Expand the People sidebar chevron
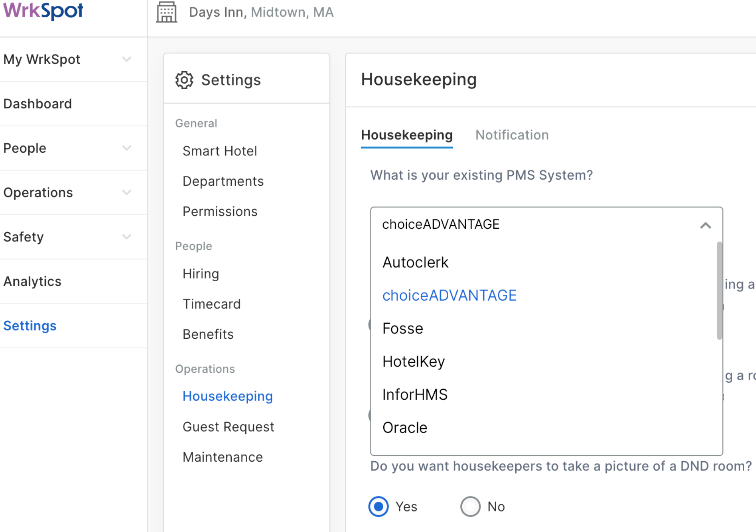 click(x=127, y=148)
